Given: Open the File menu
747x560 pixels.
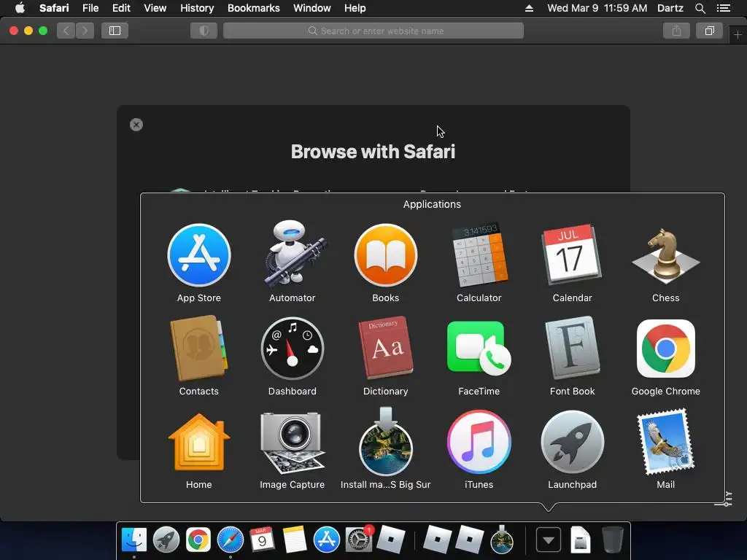Looking at the screenshot, I should coord(90,8).
